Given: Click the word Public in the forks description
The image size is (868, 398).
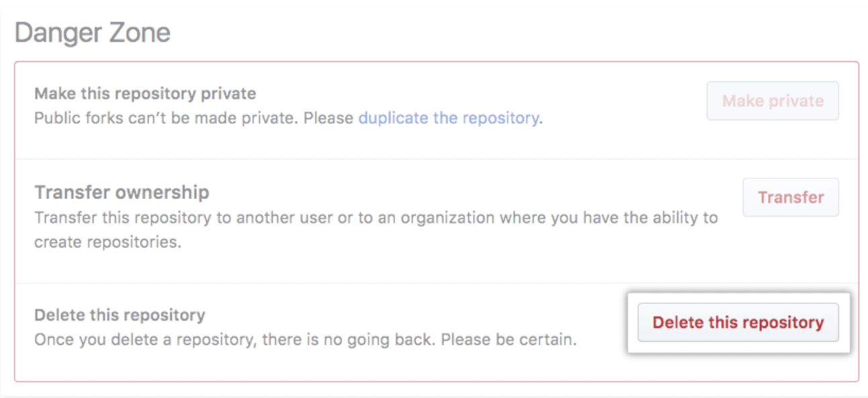Looking at the screenshot, I should (54, 118).
